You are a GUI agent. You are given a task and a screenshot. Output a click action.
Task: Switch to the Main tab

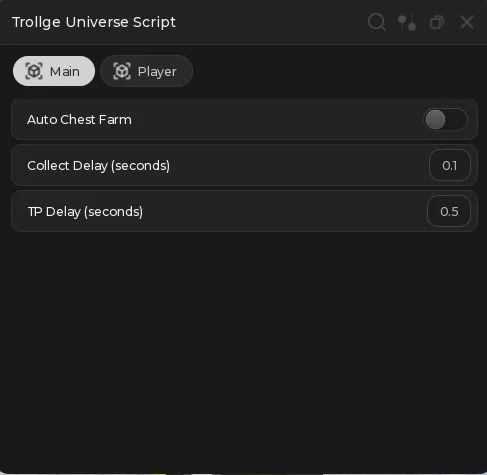click(x=54, y=71)
